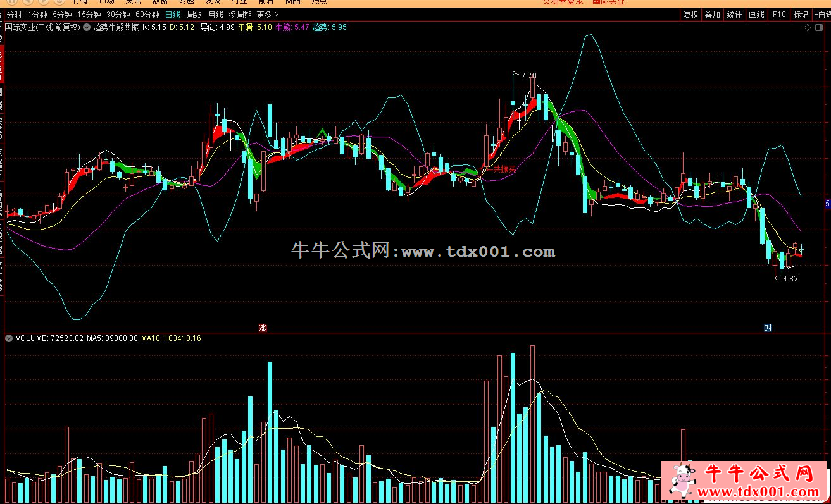Image resolution: width=831 pixels, height=504 pixels.
Task: Add stock via +自选 button
Action: pos(822,15)
